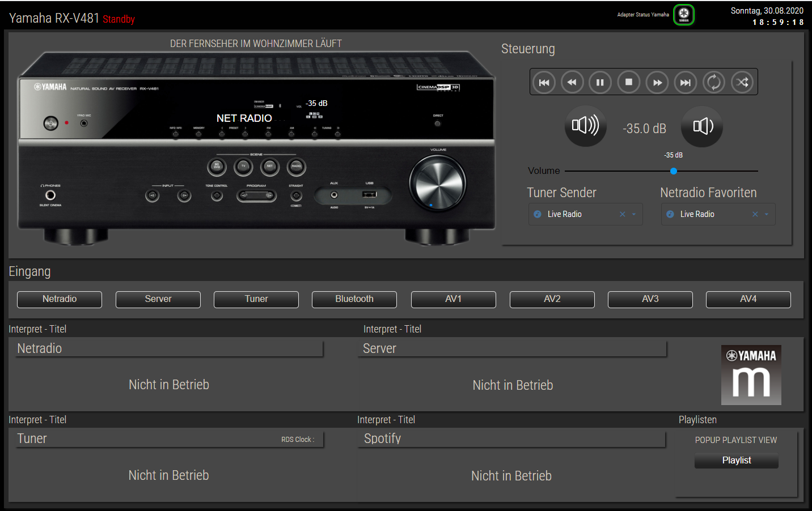The image size is (812, 511).
Task: Skip to the previous track
Action: click(x=544, y=82)
